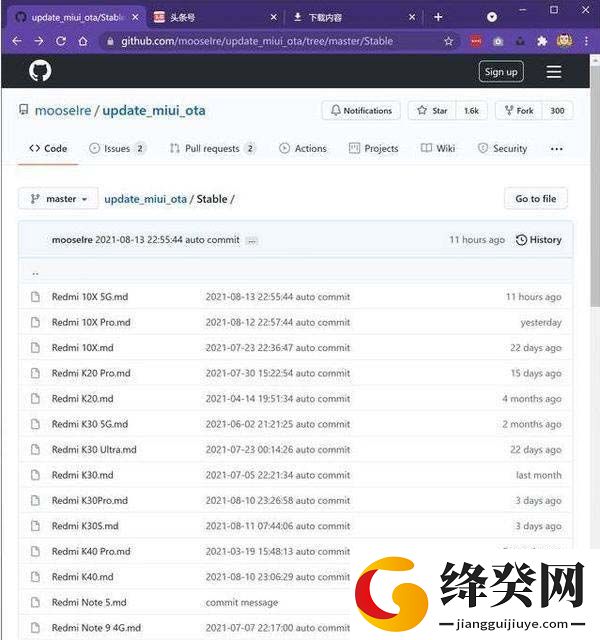Click the Sign up button
This screenshot has height=640, width=600.
[x=501, y=72]
